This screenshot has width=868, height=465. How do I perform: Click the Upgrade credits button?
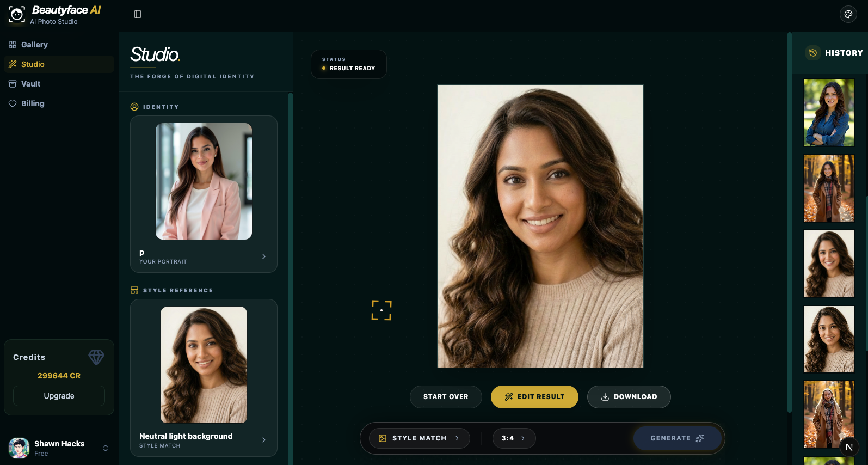click(x=59, y=396)
